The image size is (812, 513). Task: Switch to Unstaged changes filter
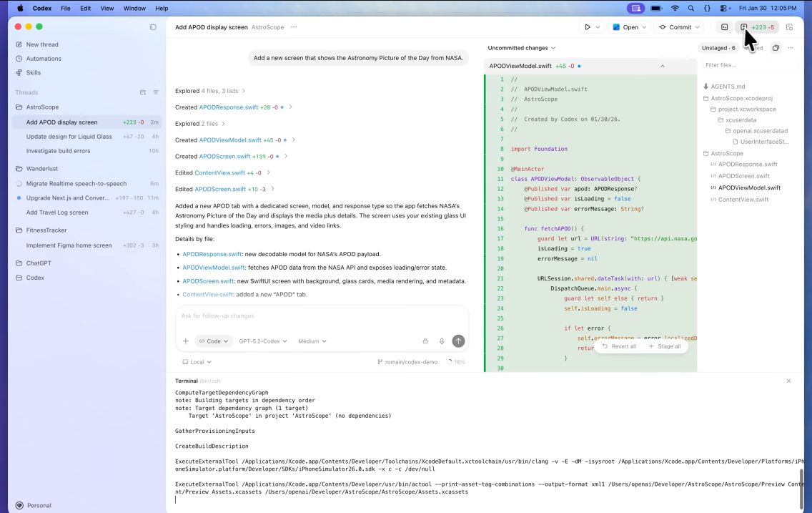(718, 48)
